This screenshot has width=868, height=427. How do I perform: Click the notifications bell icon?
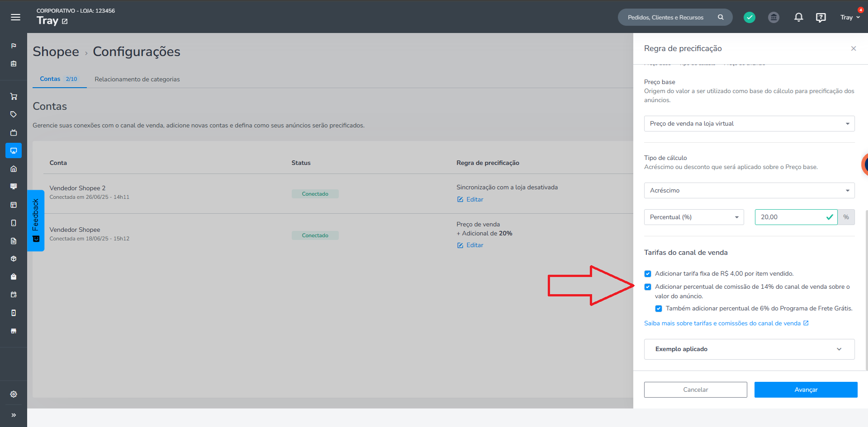point(799,17)
